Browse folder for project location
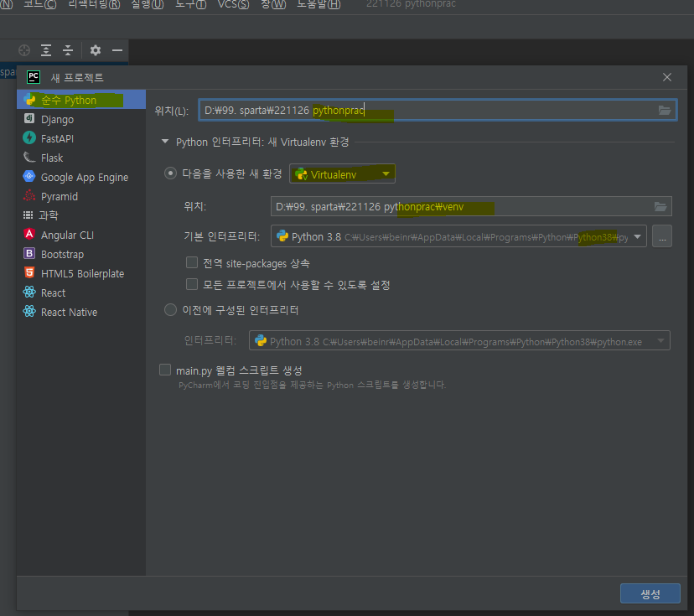Viewport: 694px width, 616px height. (x=665, y=110)
